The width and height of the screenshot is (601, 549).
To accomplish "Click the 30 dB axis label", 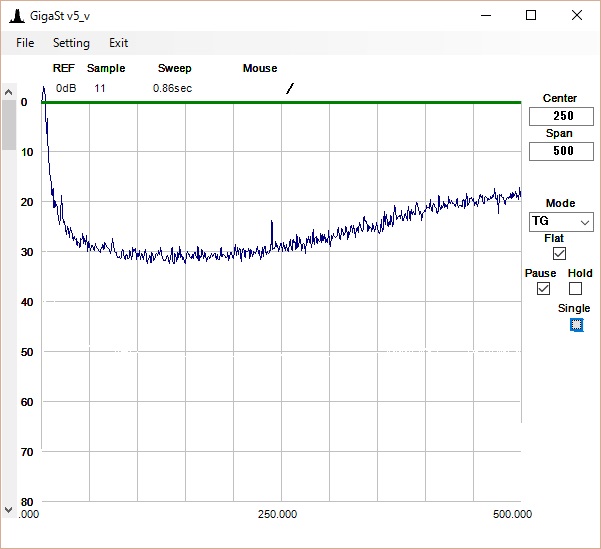I will (27, 252).
